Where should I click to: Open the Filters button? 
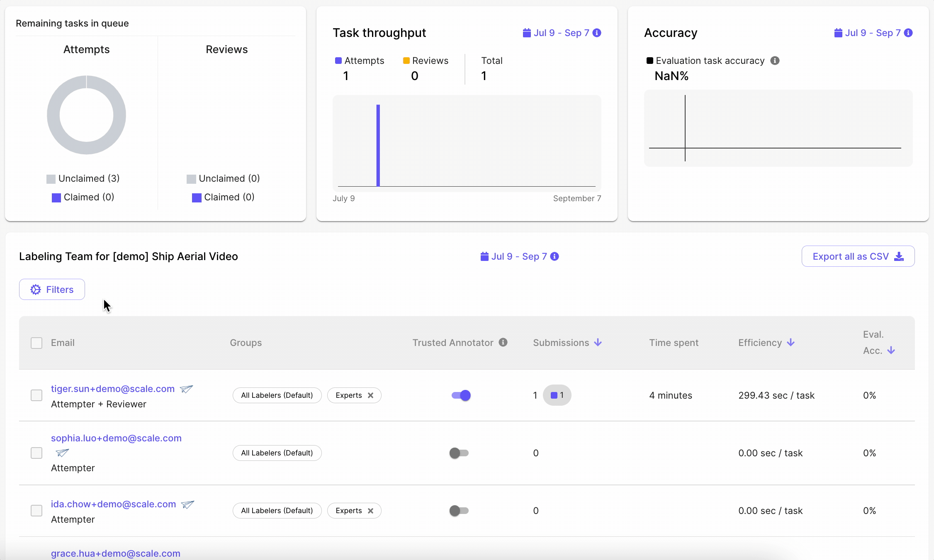tap(52, 290)
